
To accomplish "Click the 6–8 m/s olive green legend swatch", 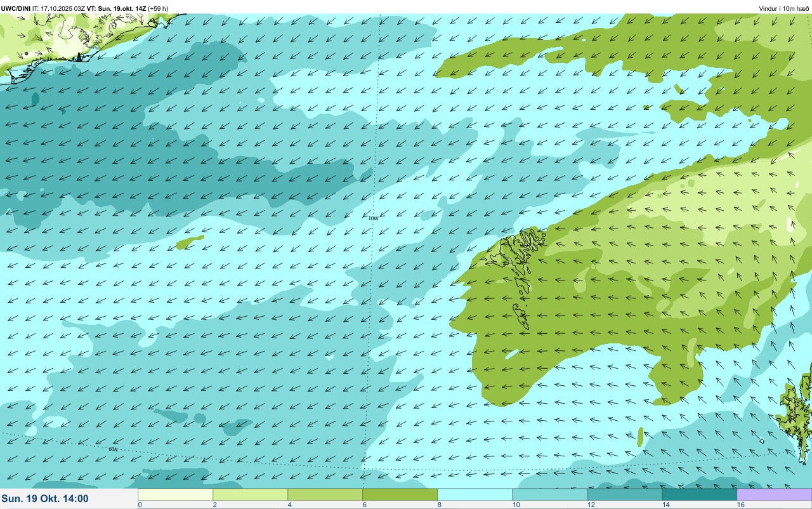I will (400, 494).
